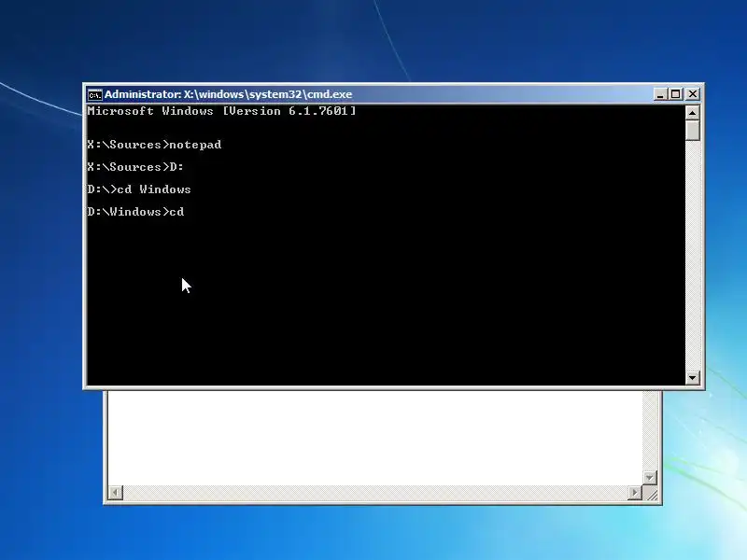Click the 'X:\Sources>notepad' line
The height and width of the screenshot is (560, 747).
click(154, 145)
